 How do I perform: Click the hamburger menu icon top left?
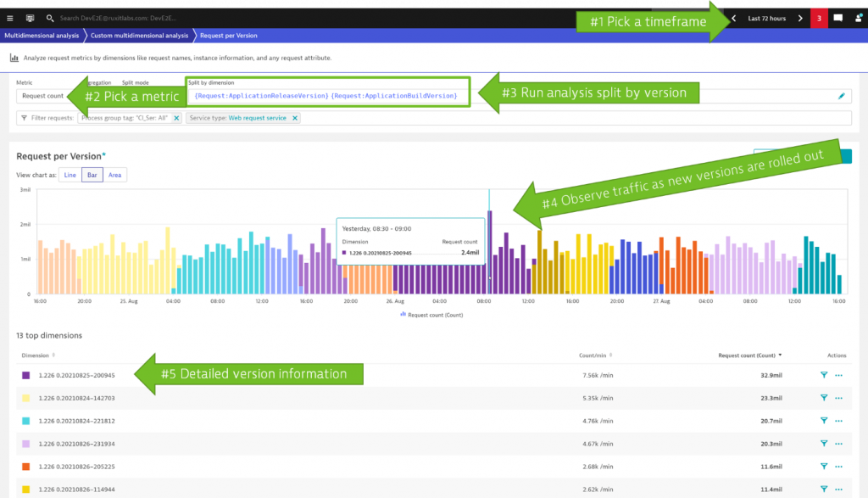coord(10,16)
